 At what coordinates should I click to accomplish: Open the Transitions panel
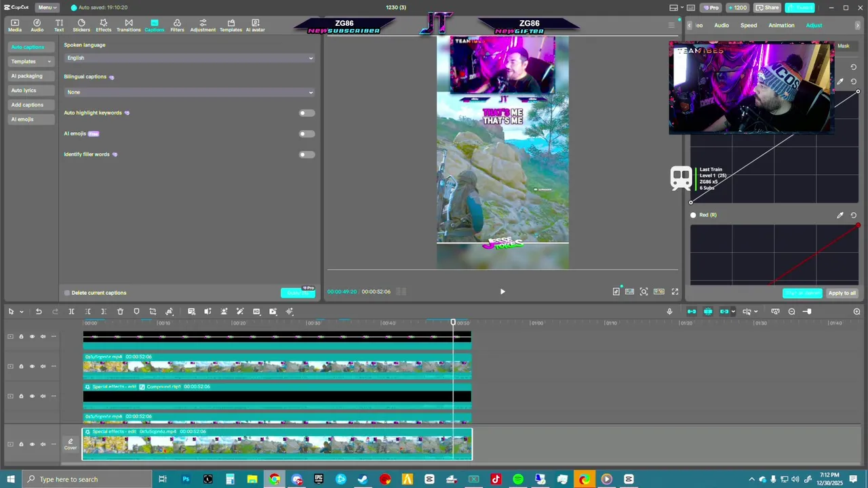coord(128,26)
